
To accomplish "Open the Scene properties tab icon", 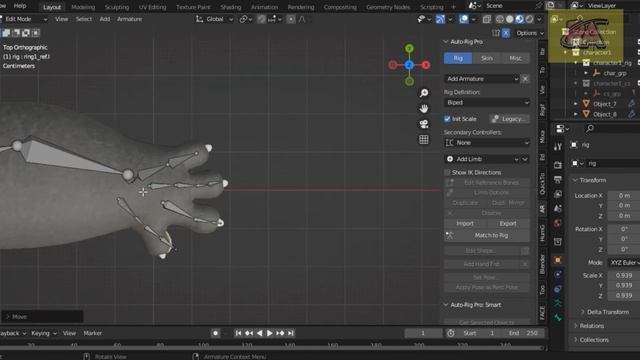I will coord(558,209).
